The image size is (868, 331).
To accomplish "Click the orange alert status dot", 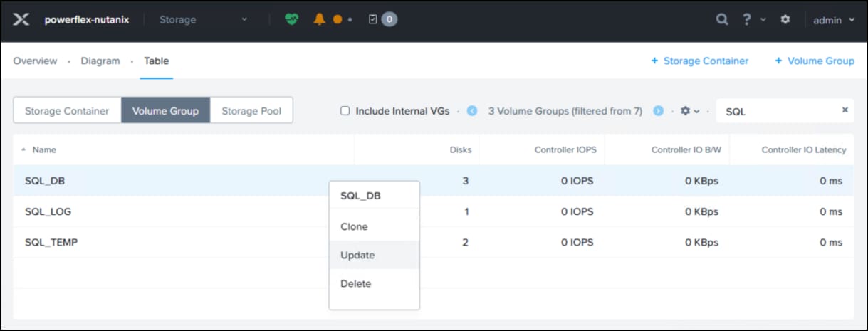I will click(338, 20).
